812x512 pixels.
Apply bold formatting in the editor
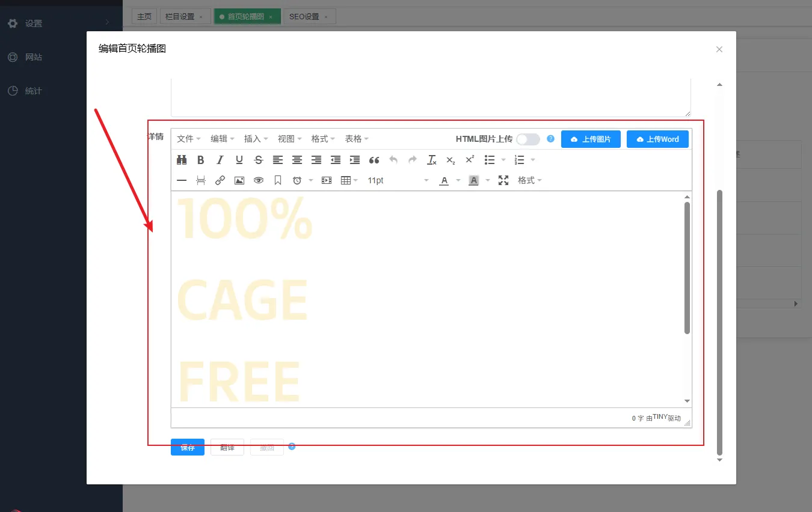click(201, 160)
